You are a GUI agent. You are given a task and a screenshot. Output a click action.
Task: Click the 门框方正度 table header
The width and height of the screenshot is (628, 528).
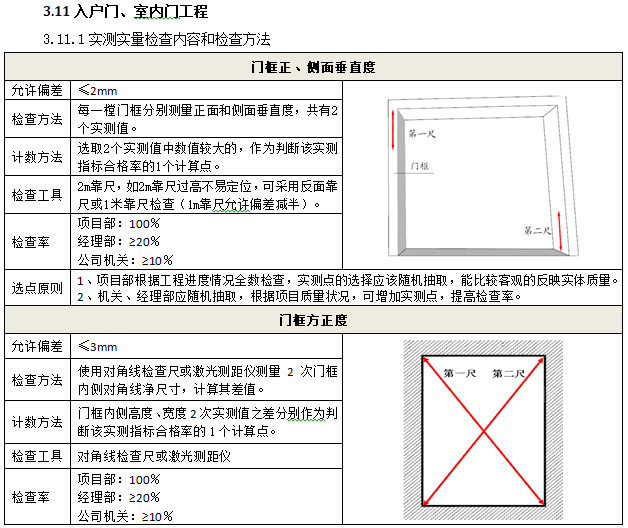314,321
